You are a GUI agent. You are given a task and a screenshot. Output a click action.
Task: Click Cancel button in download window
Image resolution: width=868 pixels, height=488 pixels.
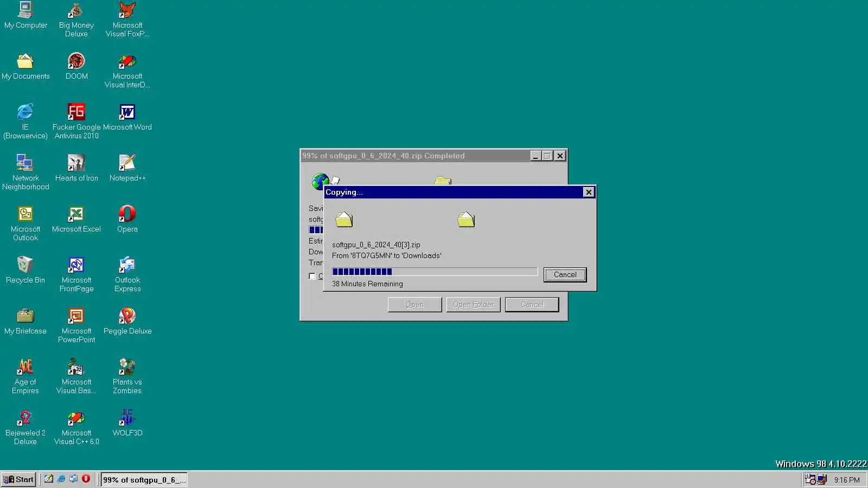(532, 305)
